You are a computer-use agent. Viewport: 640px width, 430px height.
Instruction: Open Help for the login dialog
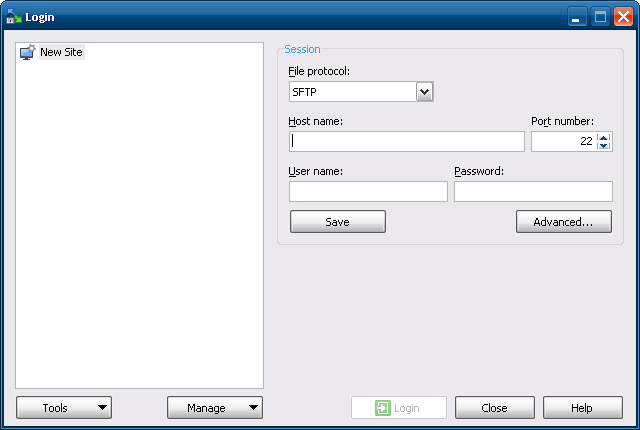pos(582,408)
